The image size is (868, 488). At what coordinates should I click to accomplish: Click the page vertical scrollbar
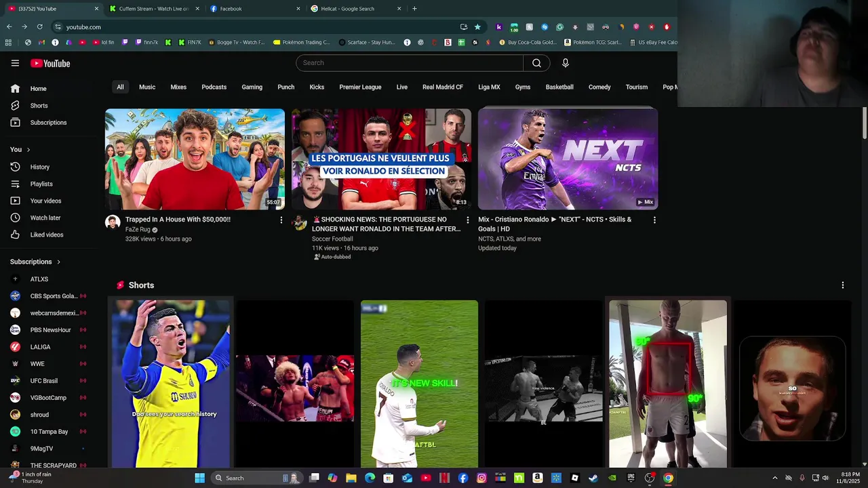point(864,123)
